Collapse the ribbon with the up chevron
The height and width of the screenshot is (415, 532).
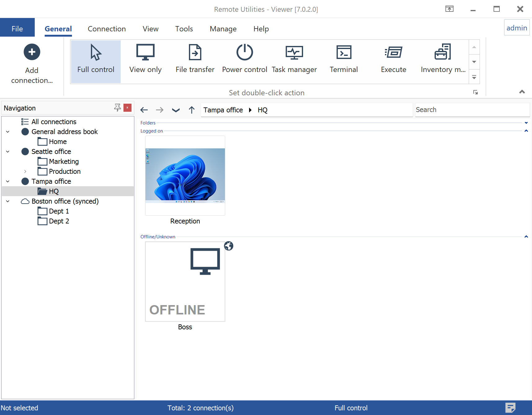tap(522, 92)
